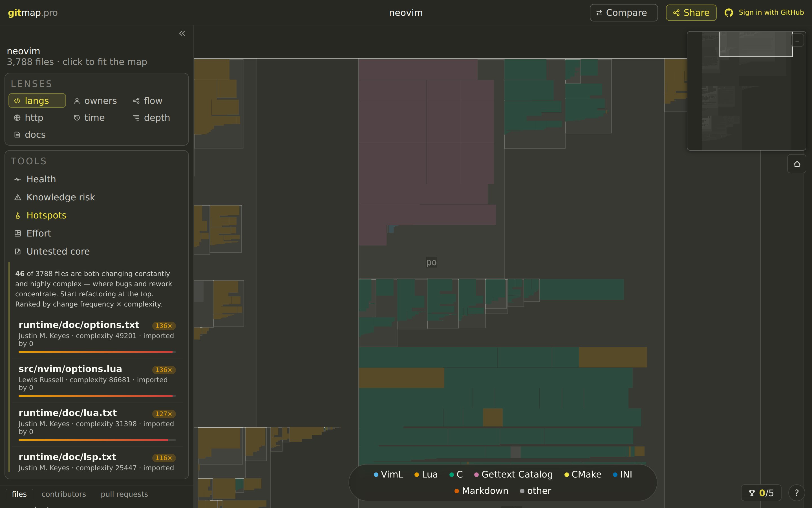Click the C legend entry
The height and width of the screenshot is (508, 812).
coord(456,474)
